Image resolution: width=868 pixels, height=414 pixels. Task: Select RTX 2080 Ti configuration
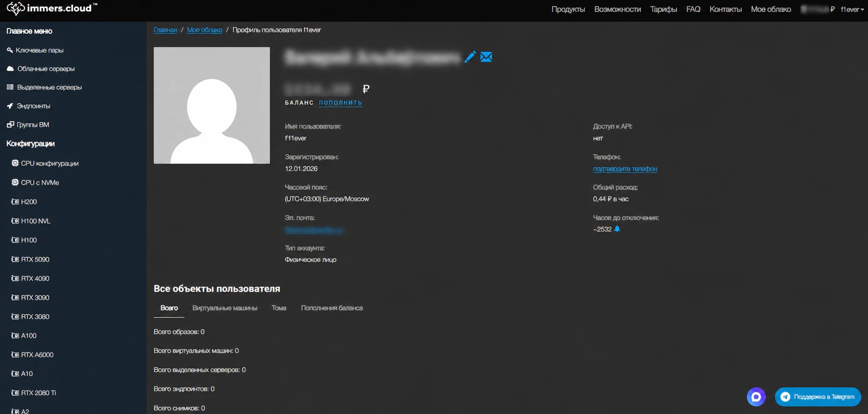(34, 393)
